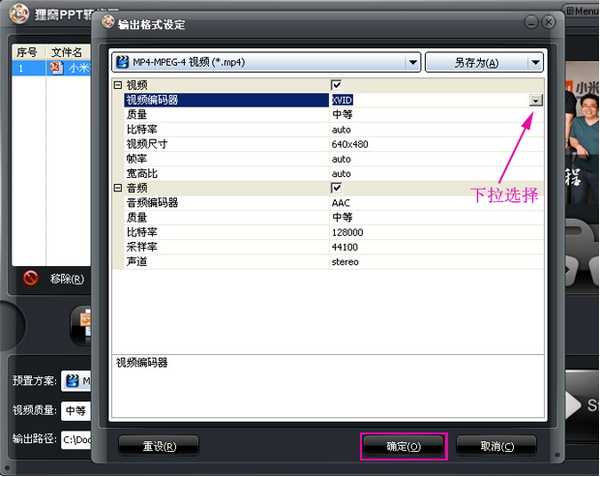This screenshot has width=600, height=477.
Task: Click the dialog title bar app icon
Action: point(107,23)
